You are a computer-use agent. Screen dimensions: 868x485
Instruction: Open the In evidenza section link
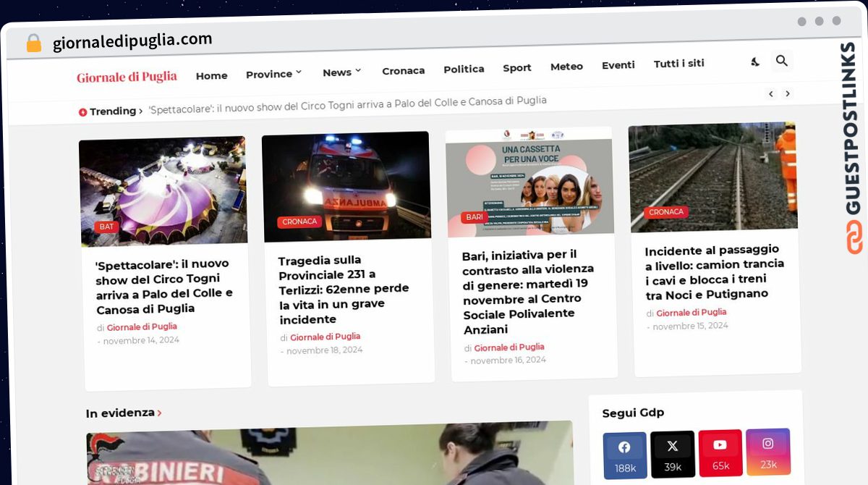click(124, 413)
